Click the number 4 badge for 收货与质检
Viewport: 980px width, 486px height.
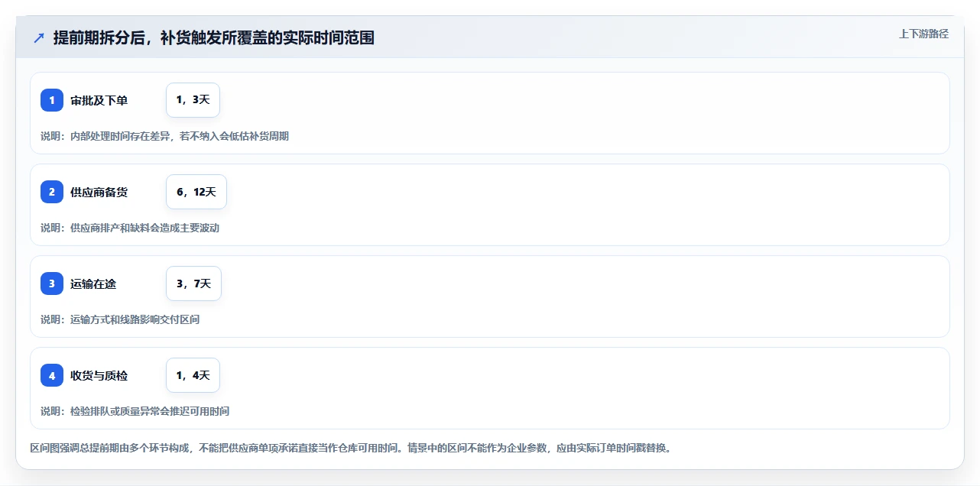coord(52,375)
